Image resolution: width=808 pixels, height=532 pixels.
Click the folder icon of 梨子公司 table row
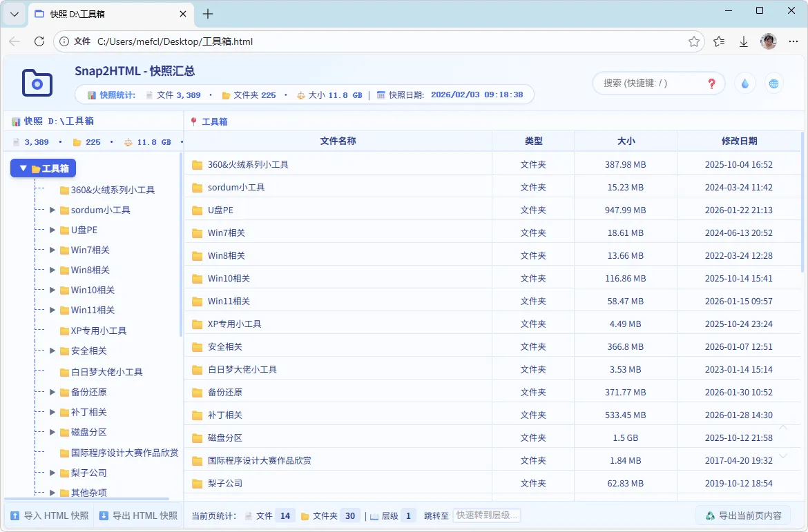pyautogui.click(x=197, y=484)
